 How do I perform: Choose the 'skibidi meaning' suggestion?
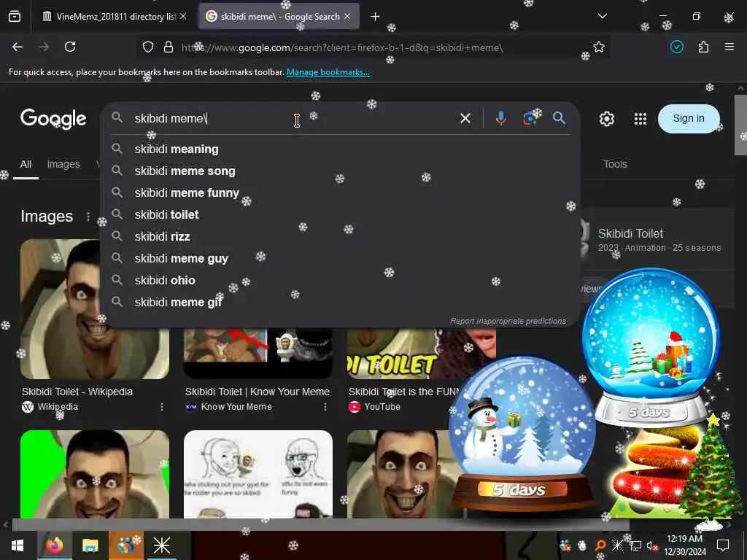340,149
